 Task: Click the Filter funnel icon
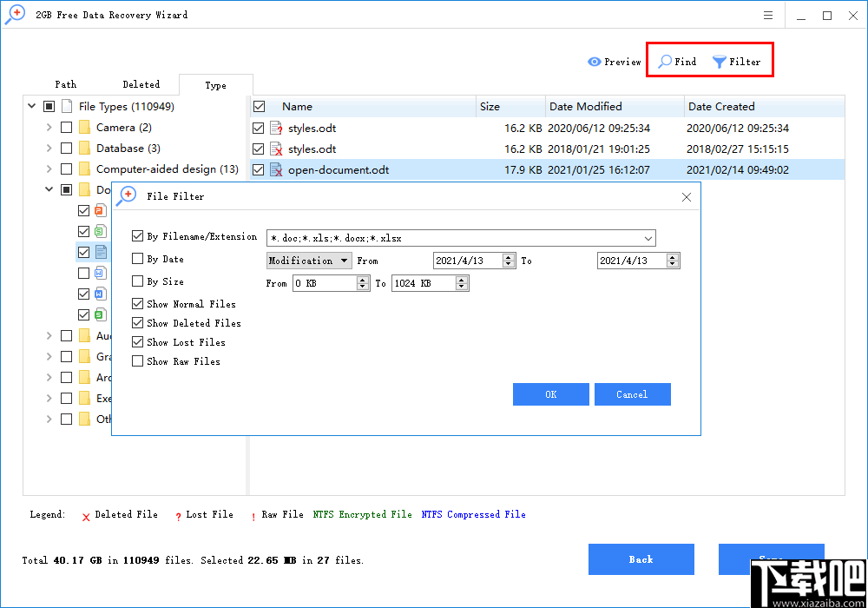click(718, 61)
